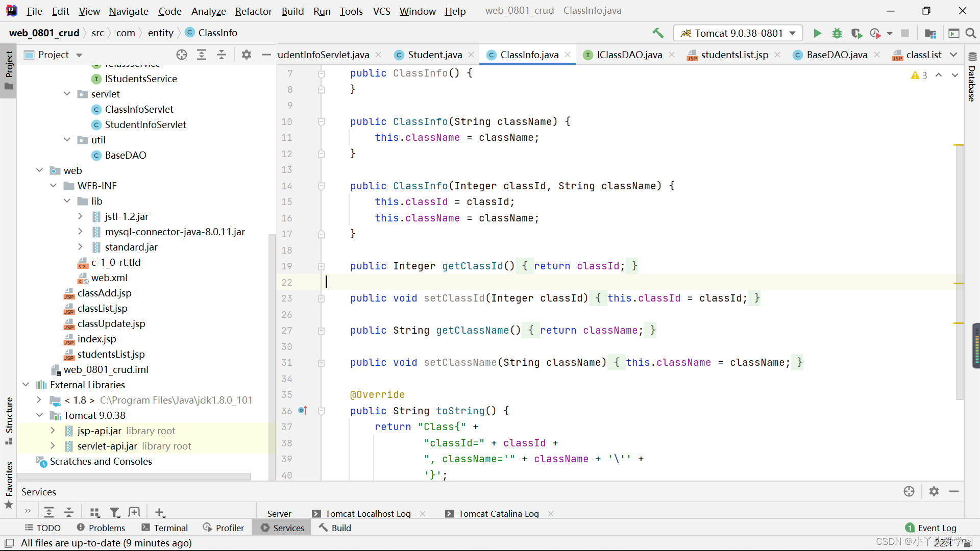The image size is (980, 551).
Task: Run with coverage shield icon
Action: (856, 33)
